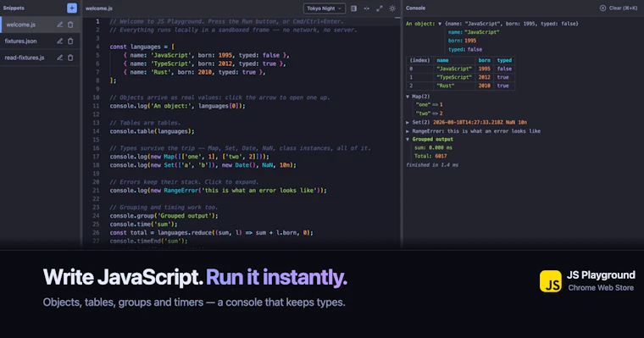Expand the Set(2) console entry
Viewport: 644px width, 338px height.
408,122
